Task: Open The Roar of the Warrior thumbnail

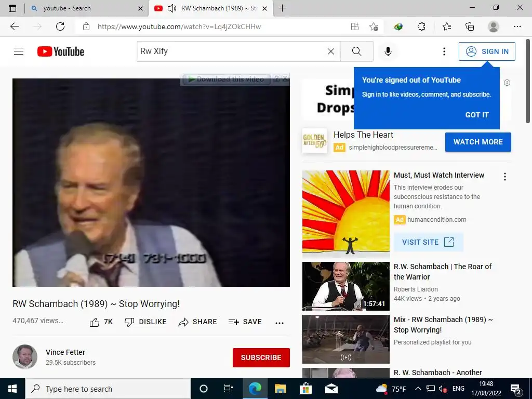Action: (x=345, y=286)
